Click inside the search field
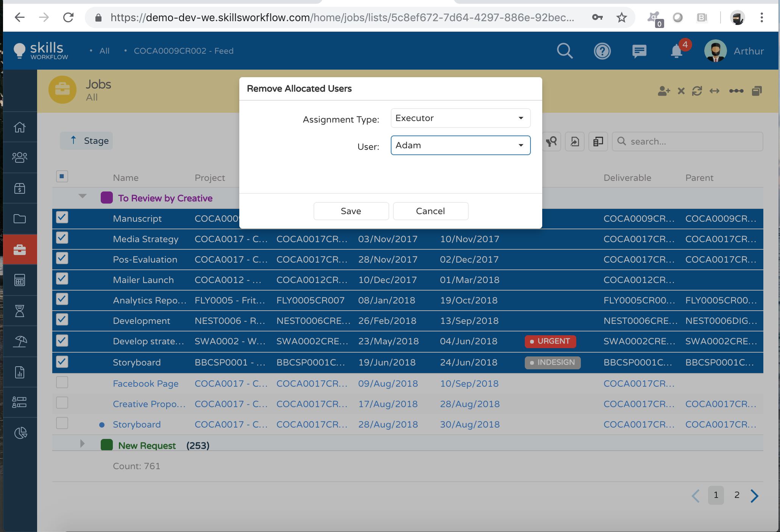 tap(687, 141)
